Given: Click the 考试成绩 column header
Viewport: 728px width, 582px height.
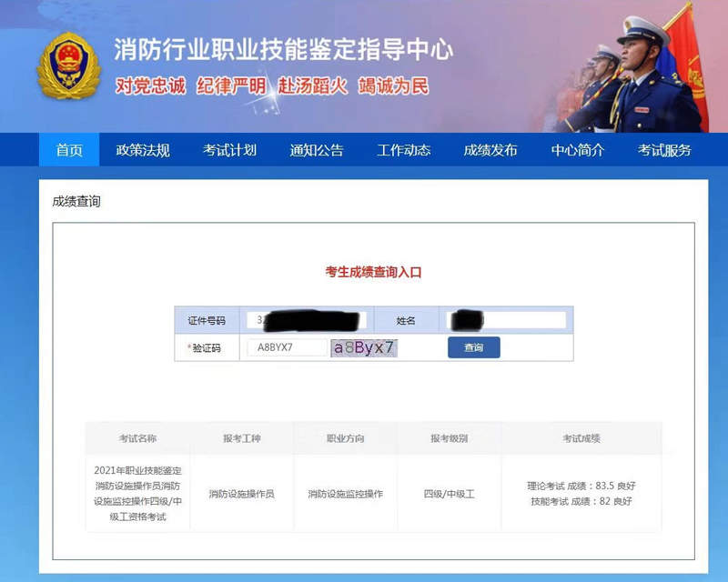Looking at the screenshot, I should 581,438.
